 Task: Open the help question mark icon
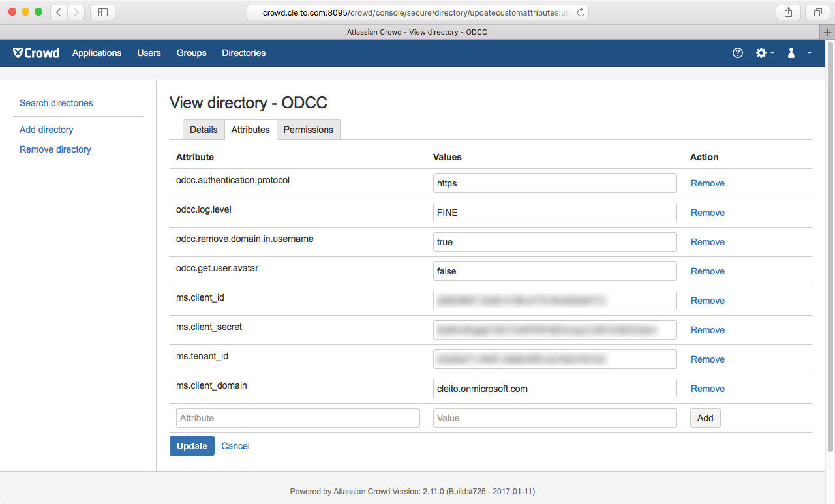point(738,53)
